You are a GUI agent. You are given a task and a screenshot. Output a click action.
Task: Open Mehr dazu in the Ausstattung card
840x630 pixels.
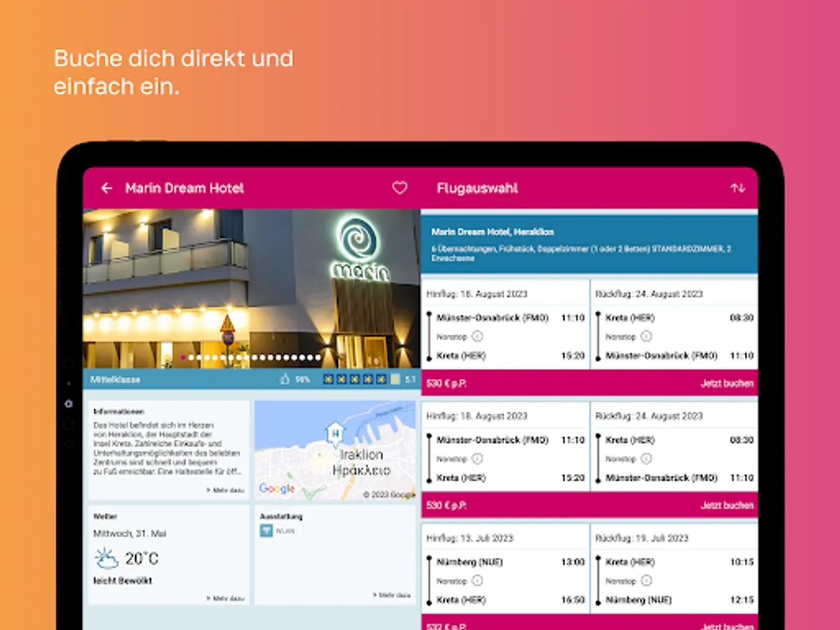point(391,595)
